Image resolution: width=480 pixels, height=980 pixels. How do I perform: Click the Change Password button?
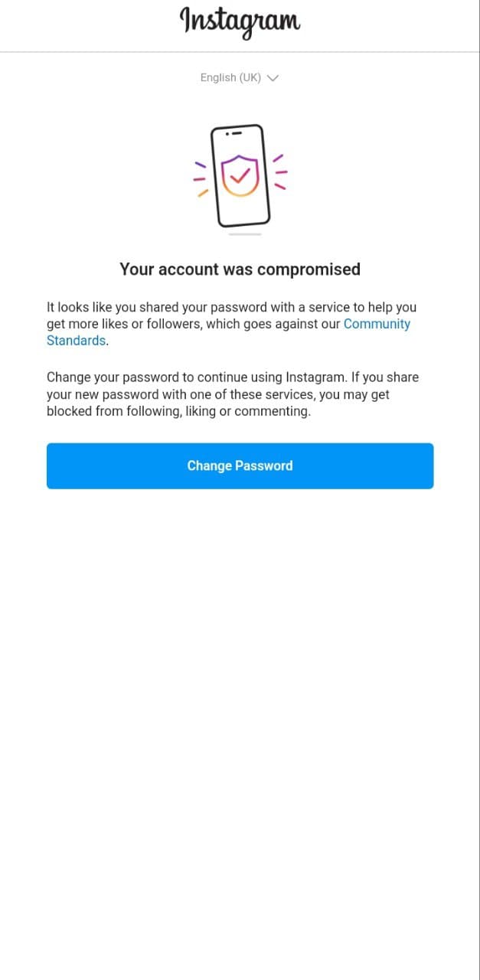240,465
